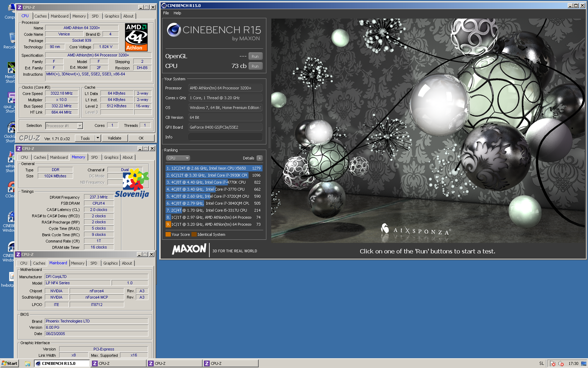Open SPD tab in top CPU-Z window
This screenshot has height=368, width=588.
pos(95,16)
